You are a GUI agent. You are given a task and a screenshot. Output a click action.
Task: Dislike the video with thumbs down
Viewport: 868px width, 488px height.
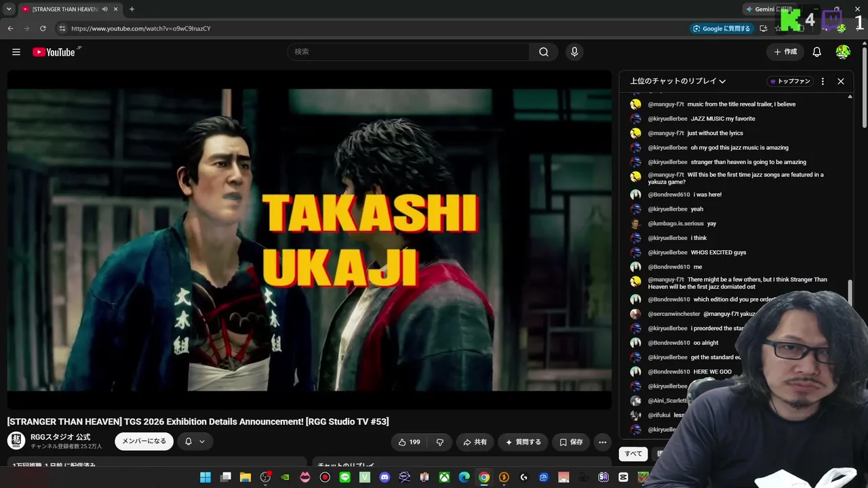click(x=439, y=442)
